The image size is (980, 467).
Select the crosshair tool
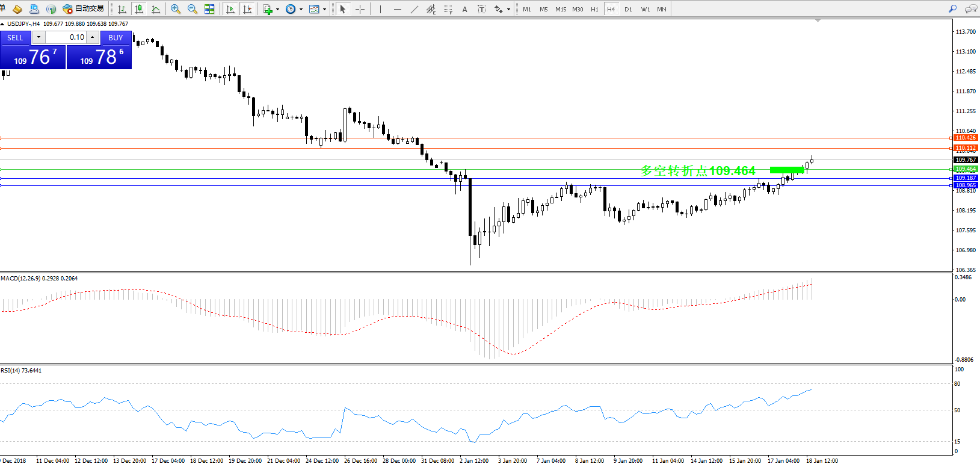(360, 9)
